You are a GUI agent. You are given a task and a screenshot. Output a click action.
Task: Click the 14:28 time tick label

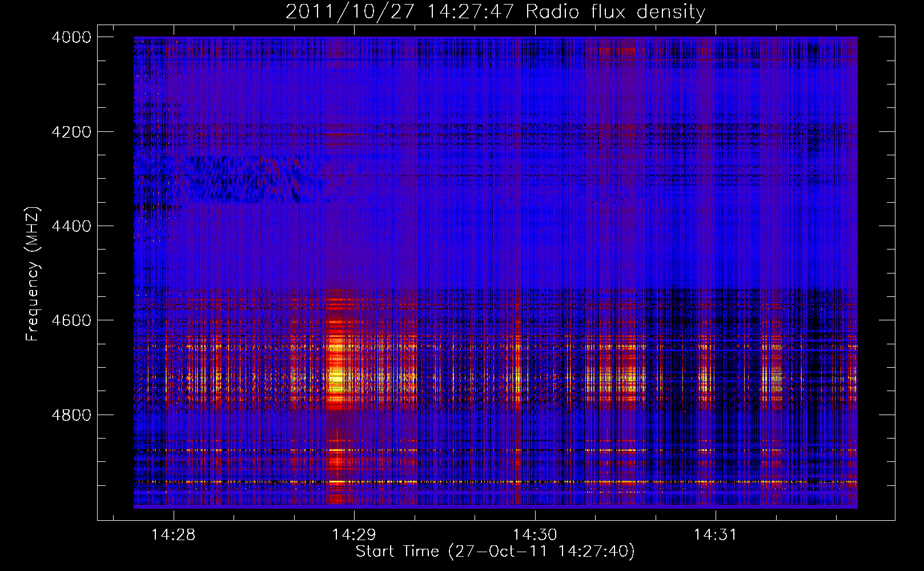(173, 534)
